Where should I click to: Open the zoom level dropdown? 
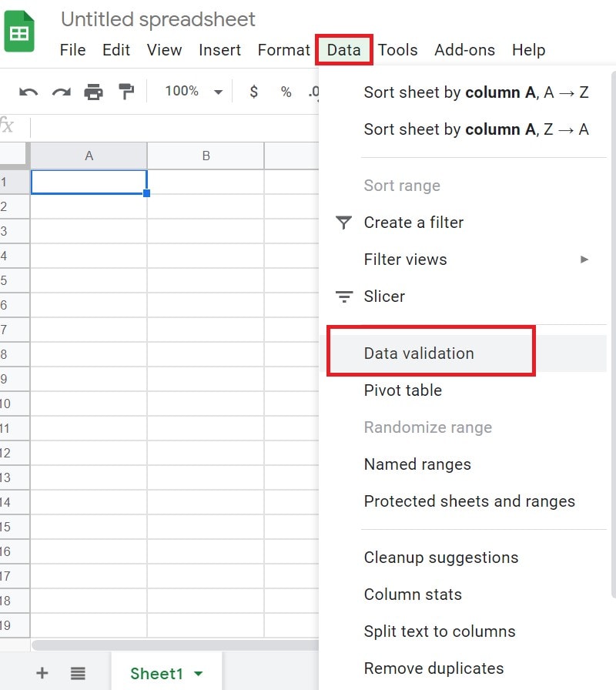pyautogui.click(x=192, y=91)
